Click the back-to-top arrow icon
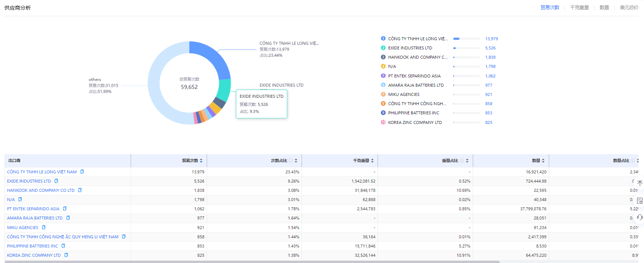 [640, 183]
